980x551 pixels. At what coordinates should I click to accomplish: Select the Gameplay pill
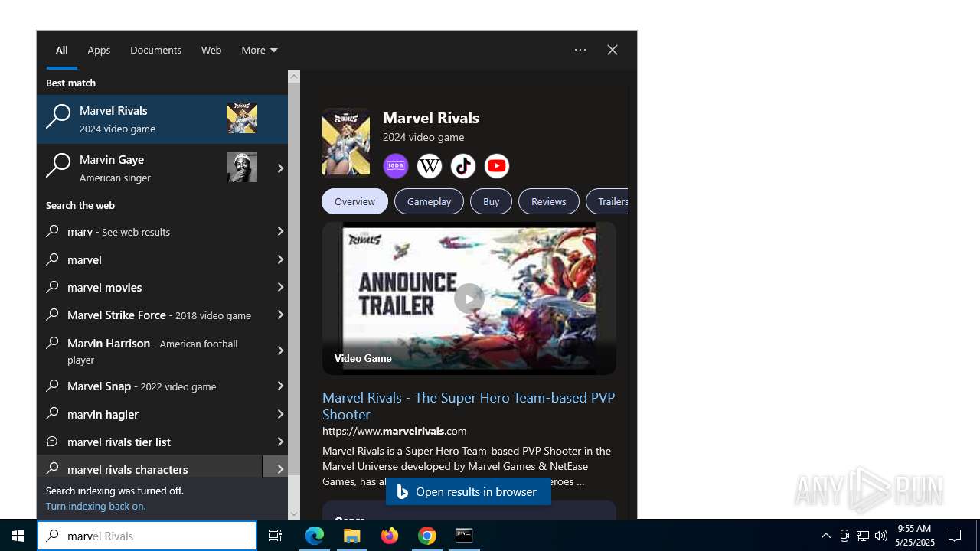[429, 201]
